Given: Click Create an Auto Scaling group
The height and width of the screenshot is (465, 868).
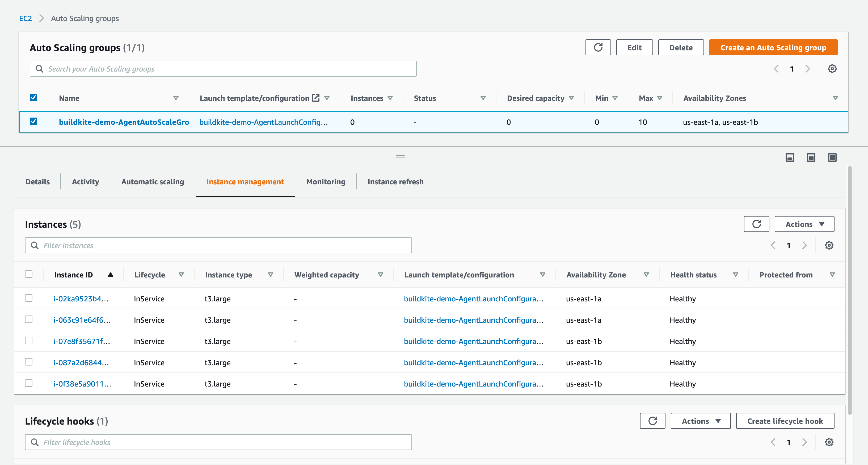Looking at the screenshot, I should click(773, 47).
